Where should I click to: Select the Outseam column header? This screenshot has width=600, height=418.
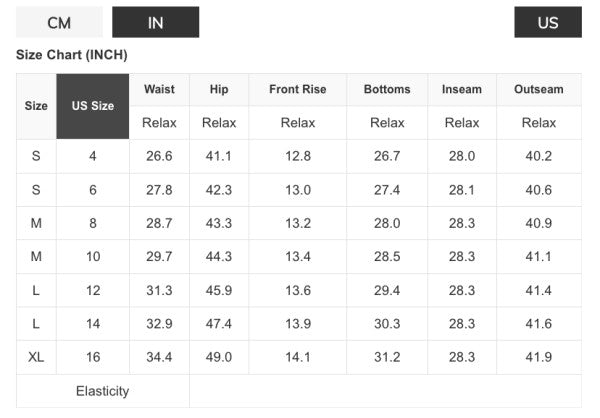(539, 89)
